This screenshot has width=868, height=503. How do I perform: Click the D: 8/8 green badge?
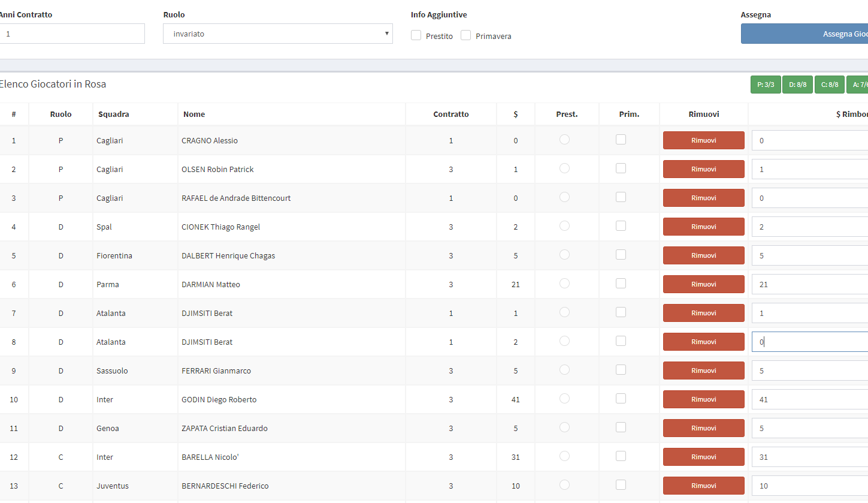(x=797, y=85)
